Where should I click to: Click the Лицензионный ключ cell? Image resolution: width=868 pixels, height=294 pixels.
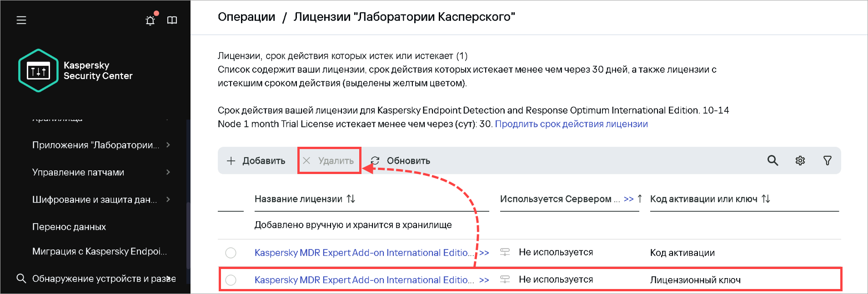tap(695, 280)
